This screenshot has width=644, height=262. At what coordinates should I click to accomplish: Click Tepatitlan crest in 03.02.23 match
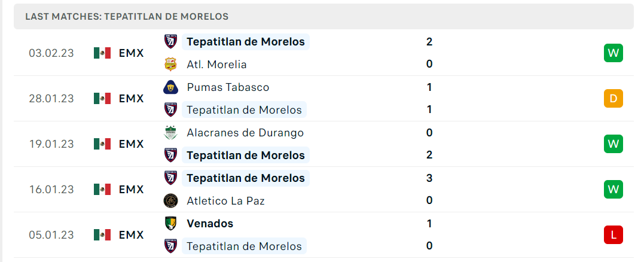[170, 41]
